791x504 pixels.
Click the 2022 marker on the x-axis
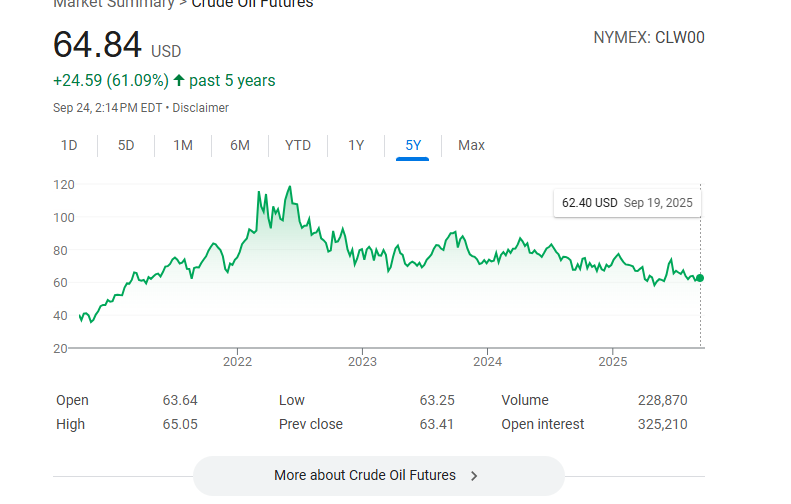[x=238, y=362]
